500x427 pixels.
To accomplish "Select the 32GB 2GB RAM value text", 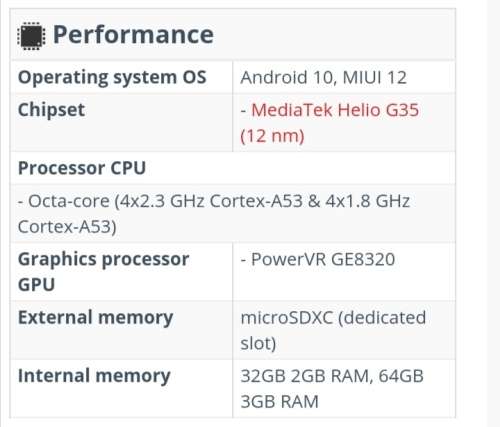I will point(305,376).
